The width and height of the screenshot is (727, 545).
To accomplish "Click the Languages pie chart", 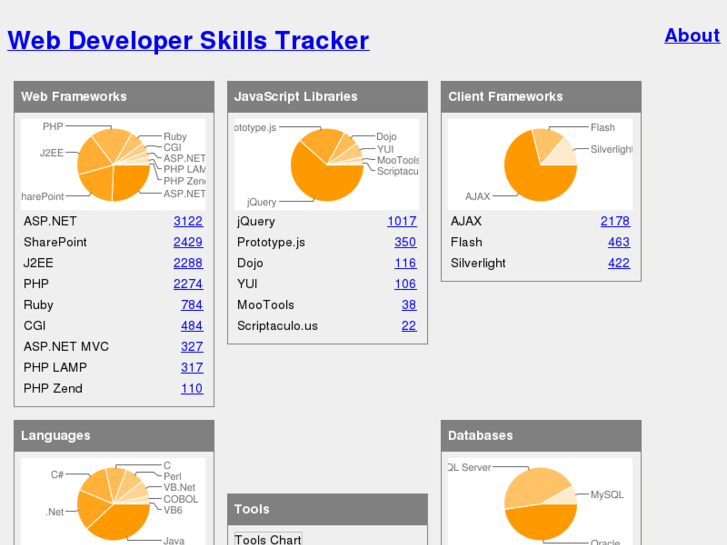I will coord(113,501).
